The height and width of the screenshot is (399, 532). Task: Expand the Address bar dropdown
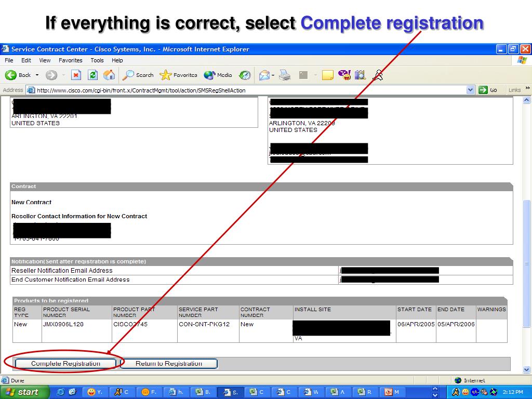(470, 90)
